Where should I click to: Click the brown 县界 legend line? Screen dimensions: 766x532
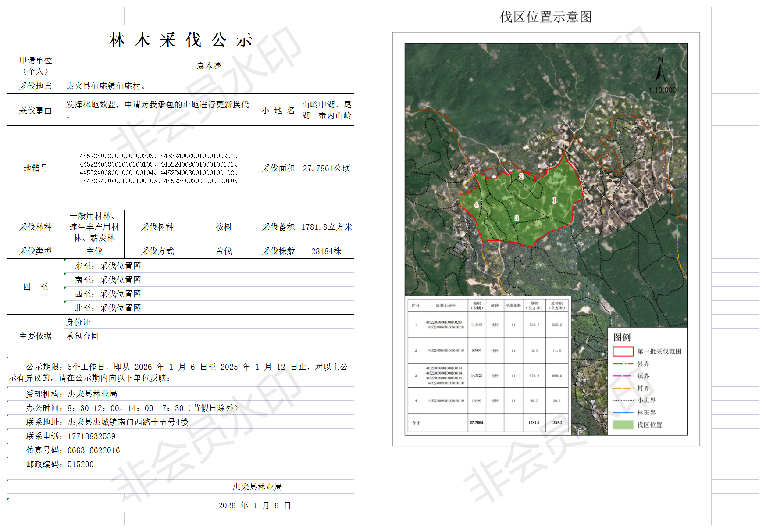point(623,364)
